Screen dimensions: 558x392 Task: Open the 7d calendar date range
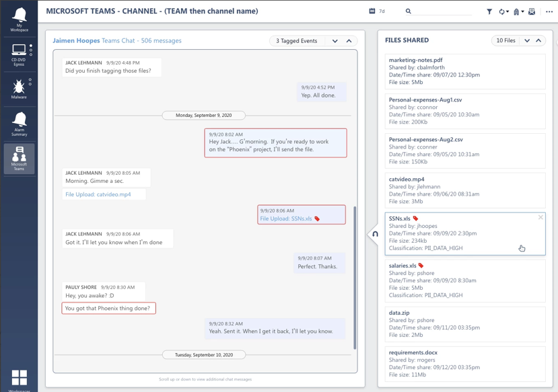click(377, 11)
